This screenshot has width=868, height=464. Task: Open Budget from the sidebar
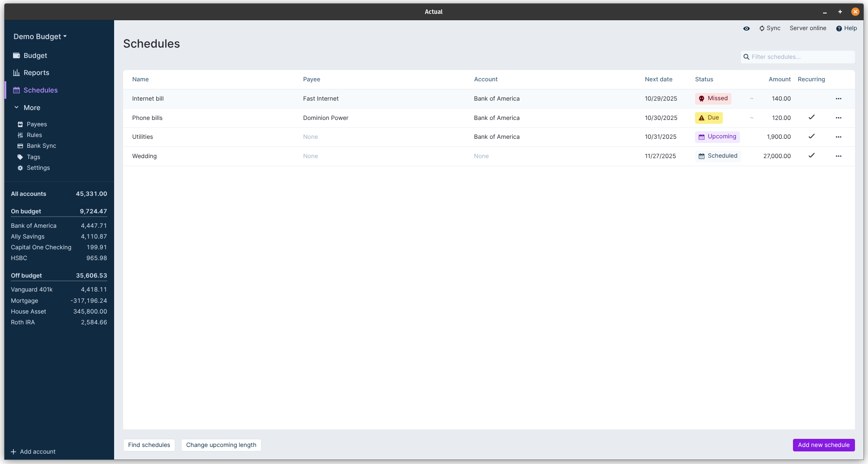click(35, 56)
